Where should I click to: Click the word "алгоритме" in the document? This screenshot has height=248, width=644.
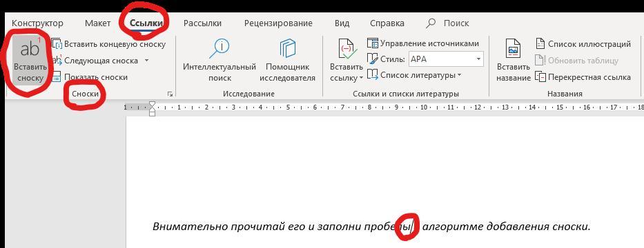pyautogui.click(x=453, y=226)
